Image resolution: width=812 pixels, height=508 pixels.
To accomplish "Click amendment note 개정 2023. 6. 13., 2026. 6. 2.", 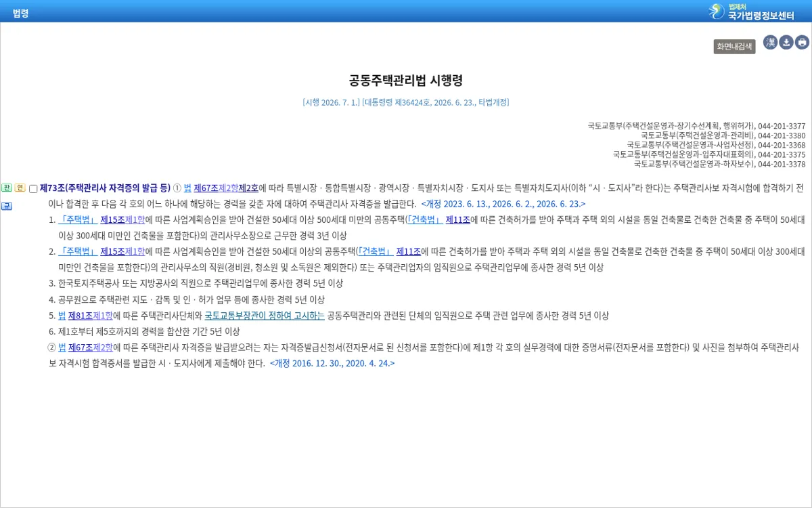I will (x=503, y=204).
